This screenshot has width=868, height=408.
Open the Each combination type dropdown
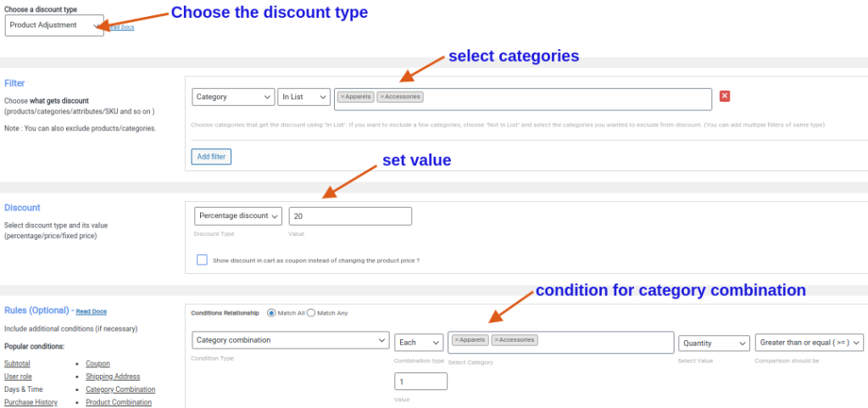pyautogui.click(x=419, y=343)
